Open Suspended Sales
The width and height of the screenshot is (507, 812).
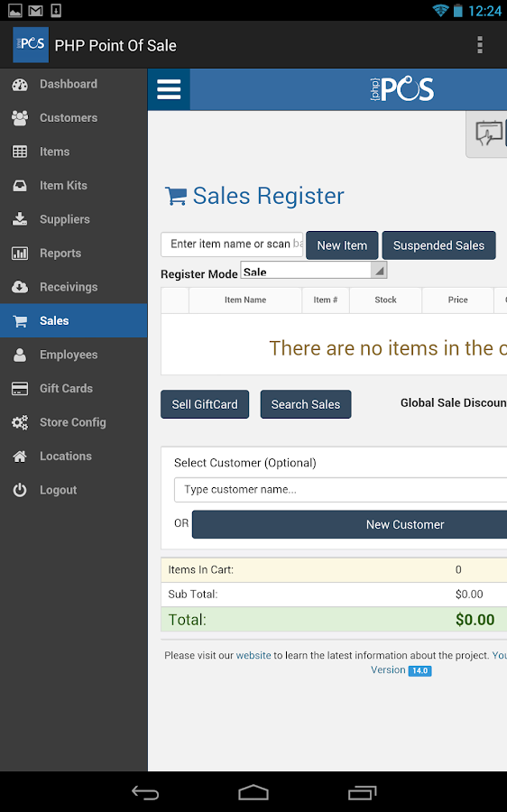[438, 245]
